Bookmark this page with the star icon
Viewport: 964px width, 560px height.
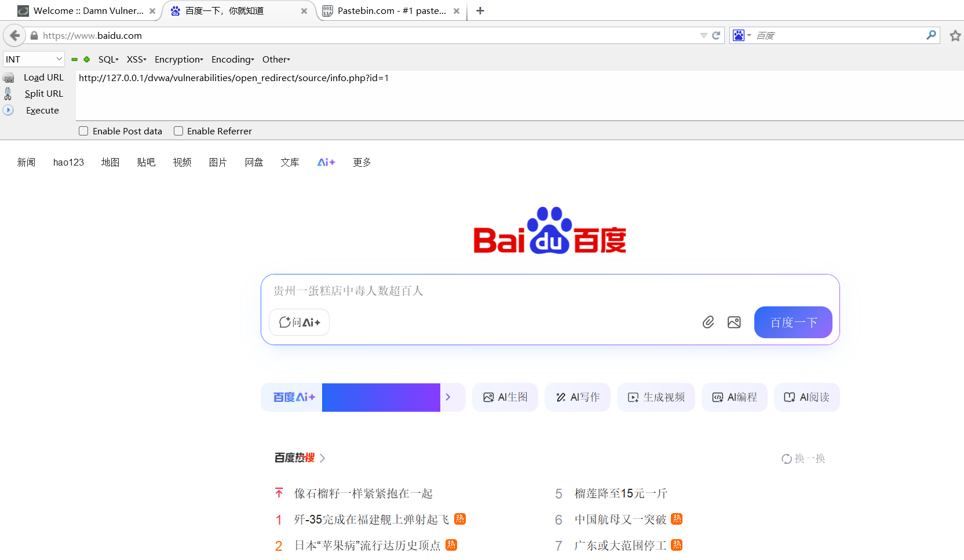coord(955,36)
